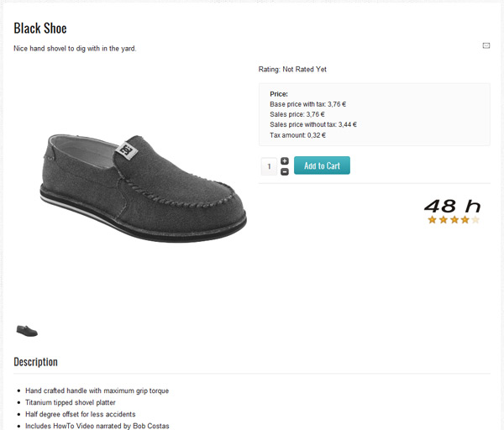Open the small shoe thumbnail below the image

pos(27,331)
